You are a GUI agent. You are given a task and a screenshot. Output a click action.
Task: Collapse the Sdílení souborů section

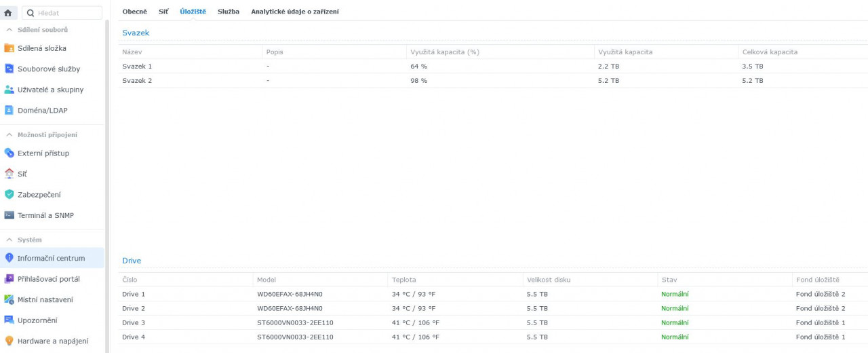[x=9, y=30]
